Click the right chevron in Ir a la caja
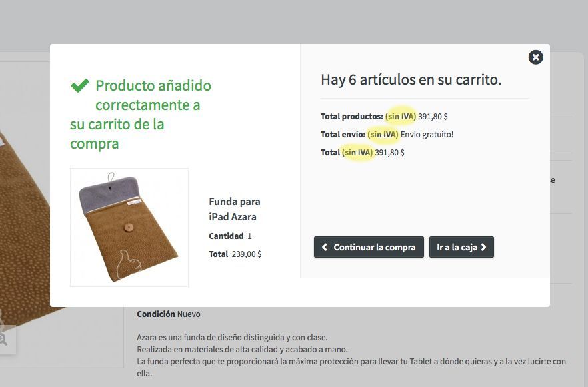588x387 pixels. (x=483, y=247)
